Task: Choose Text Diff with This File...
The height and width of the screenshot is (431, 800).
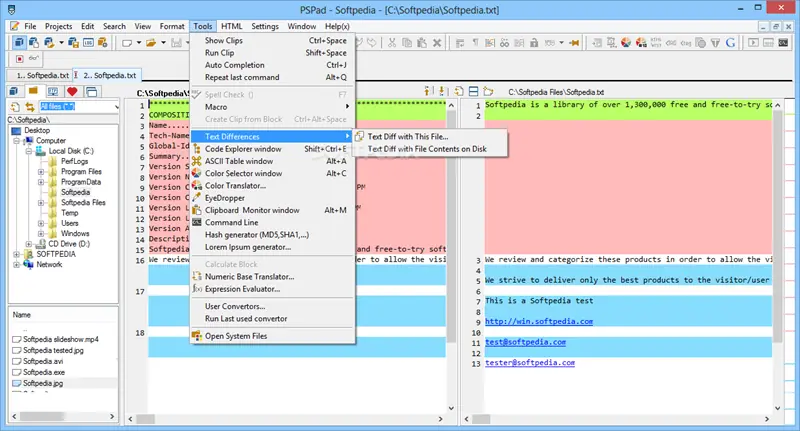Action: click(430, 137)
